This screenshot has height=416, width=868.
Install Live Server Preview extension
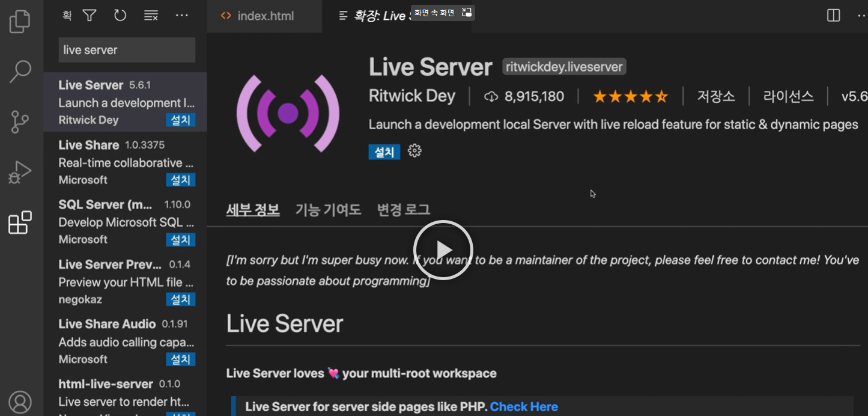pos(181,299)
